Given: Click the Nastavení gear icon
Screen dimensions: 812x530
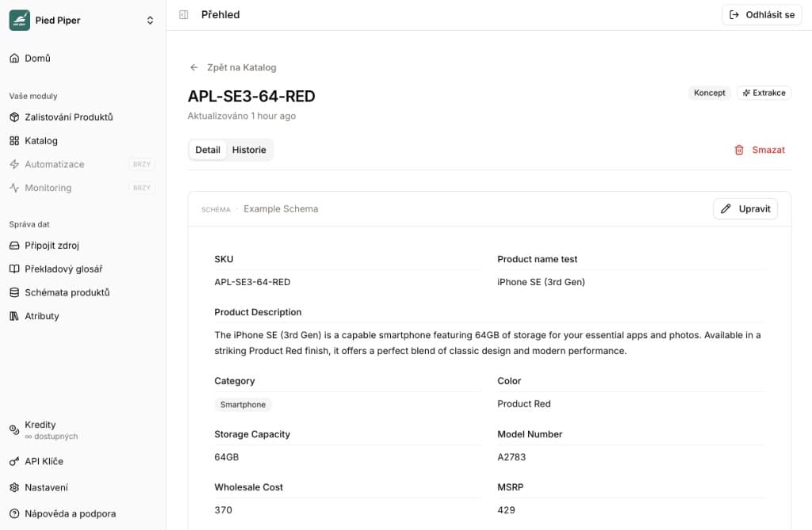Looking at the screenshot, I should tap(14, 487).
